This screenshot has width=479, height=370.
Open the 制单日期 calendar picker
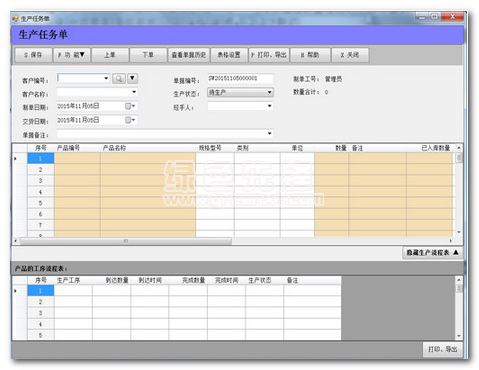pos(130,106)
